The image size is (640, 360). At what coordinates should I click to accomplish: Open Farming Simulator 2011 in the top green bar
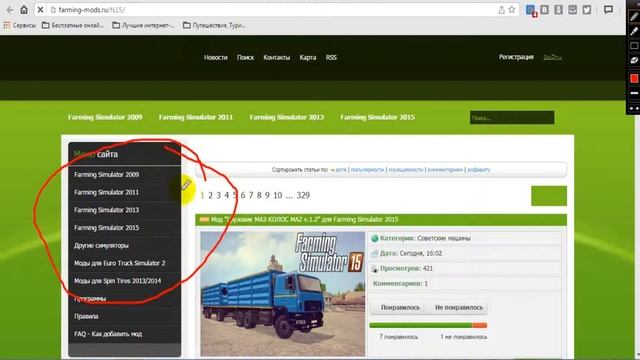click(x=196, y=117)
